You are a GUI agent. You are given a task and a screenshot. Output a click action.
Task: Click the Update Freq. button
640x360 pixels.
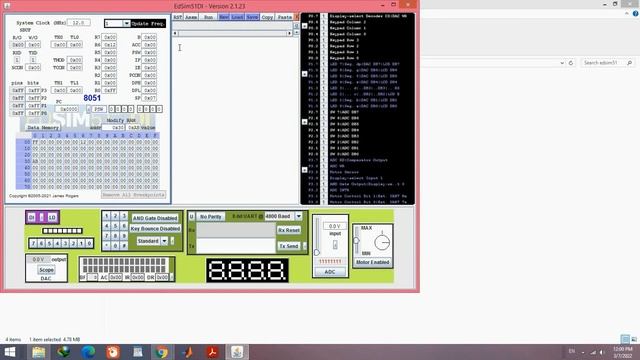coord(148,23)
